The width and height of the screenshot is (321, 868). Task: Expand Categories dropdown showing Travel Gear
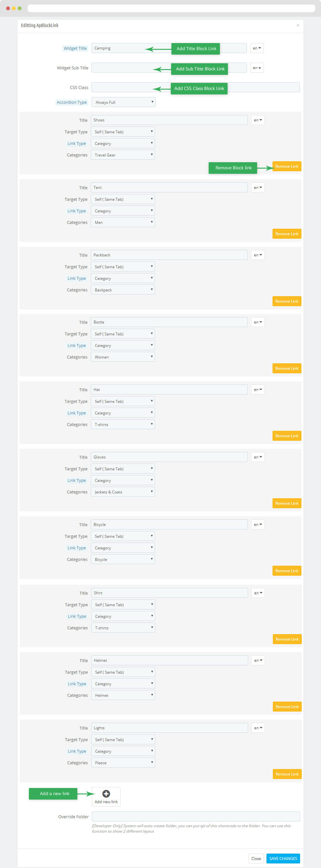pyautogui.click(x=123, y=155)
